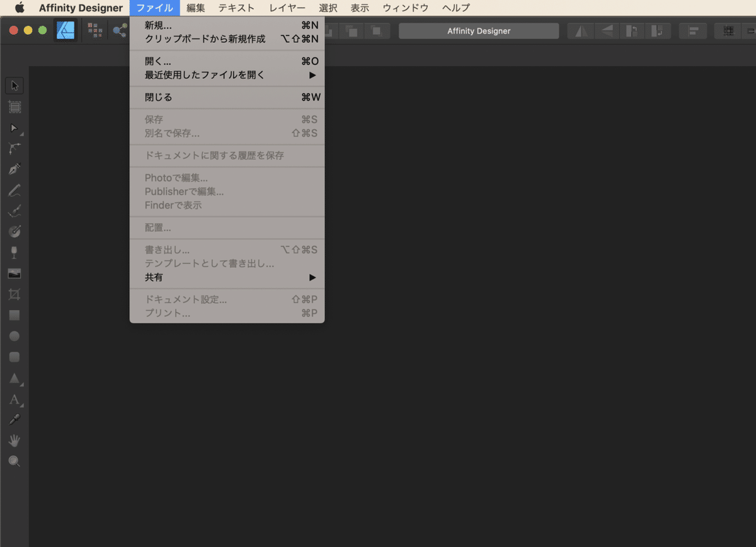Close the open ファイル menu title

click(x=155, y=8)
